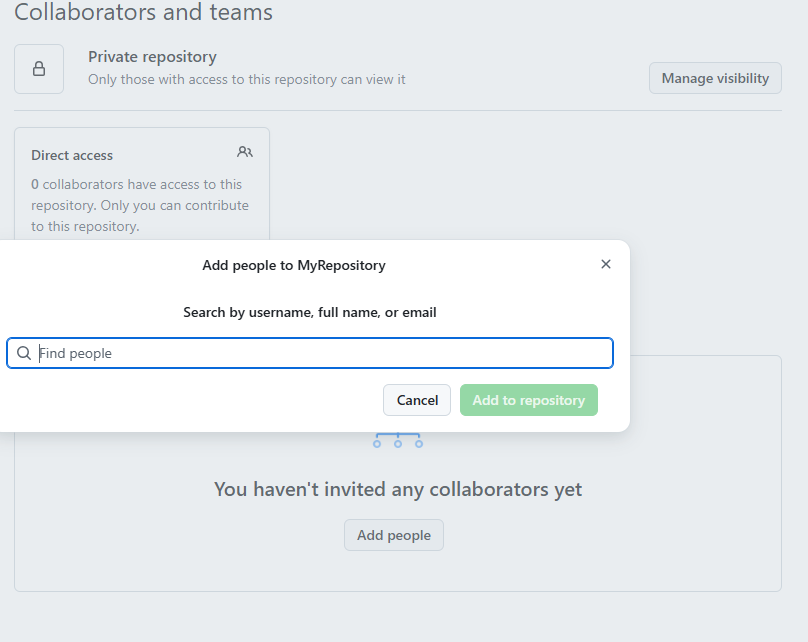Click the Private repository title text
The width and height of the screenshot is (808, 642).
pyautogui.click(x=152, y=57)
